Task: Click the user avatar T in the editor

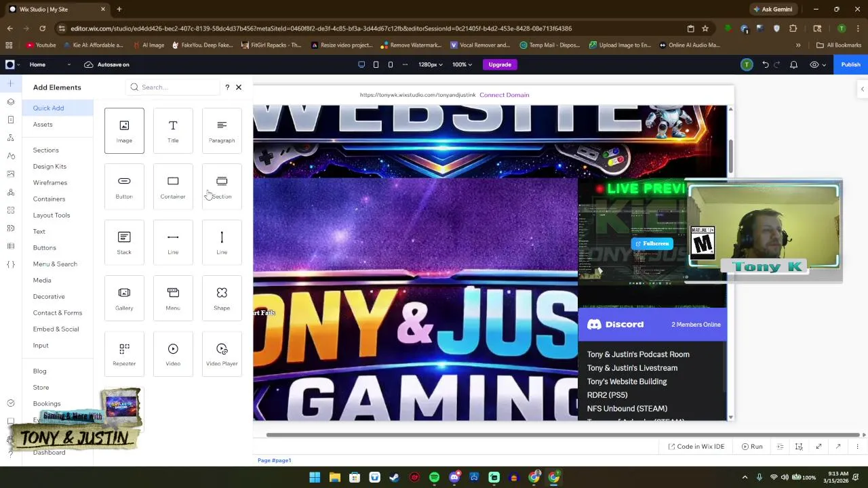Action: (747, 64)
